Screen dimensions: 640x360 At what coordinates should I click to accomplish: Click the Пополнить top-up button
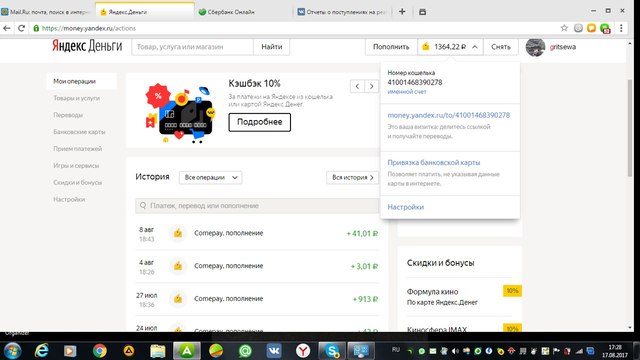coord(391,47)
